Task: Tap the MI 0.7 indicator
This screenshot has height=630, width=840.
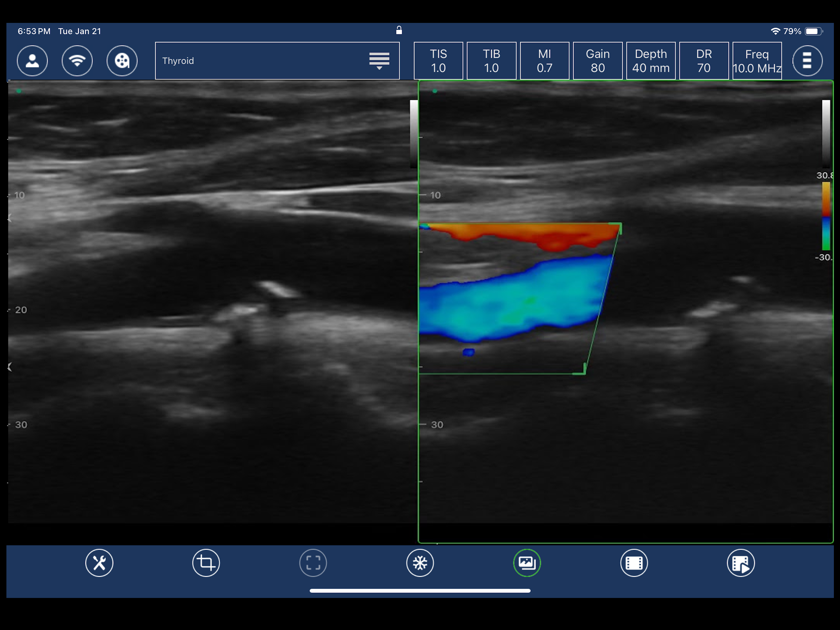Action: coord(545,61)
